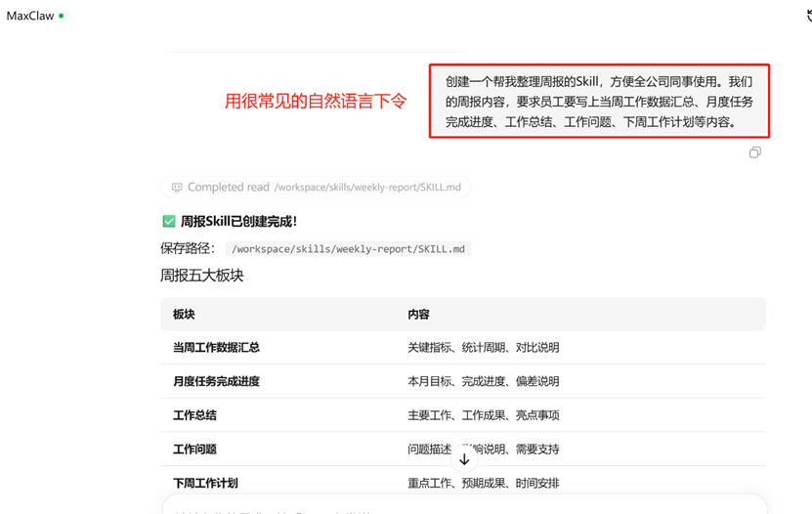Click the 周报五大板块 heading

[x=202, y=276]
